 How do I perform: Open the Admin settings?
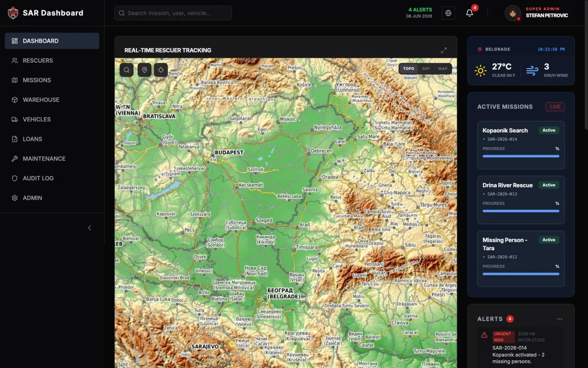tap(52, 198)
